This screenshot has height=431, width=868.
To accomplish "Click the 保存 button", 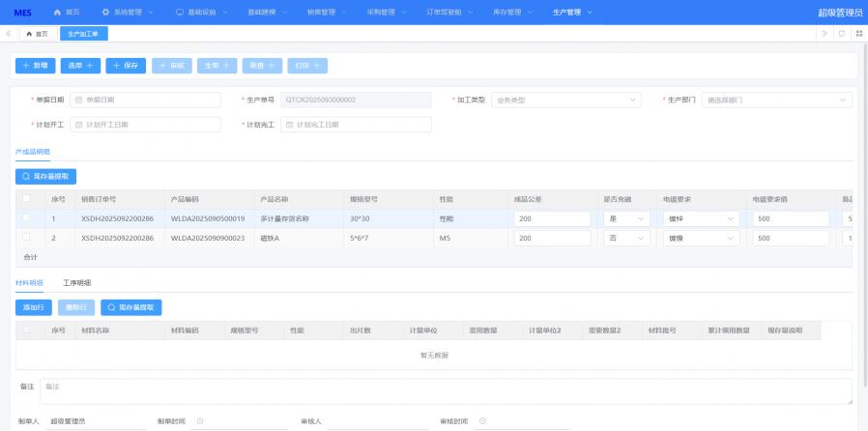I will point(126,66).
